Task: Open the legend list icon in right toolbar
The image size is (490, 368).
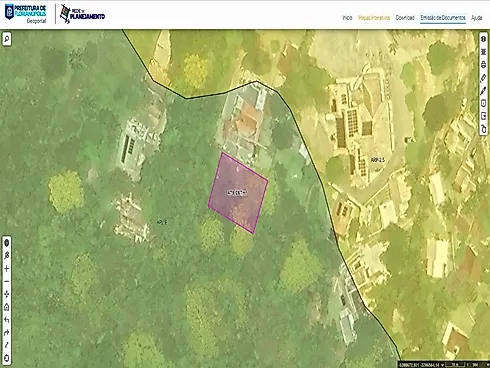Action: pyautogui.click(x=483, y=52)
